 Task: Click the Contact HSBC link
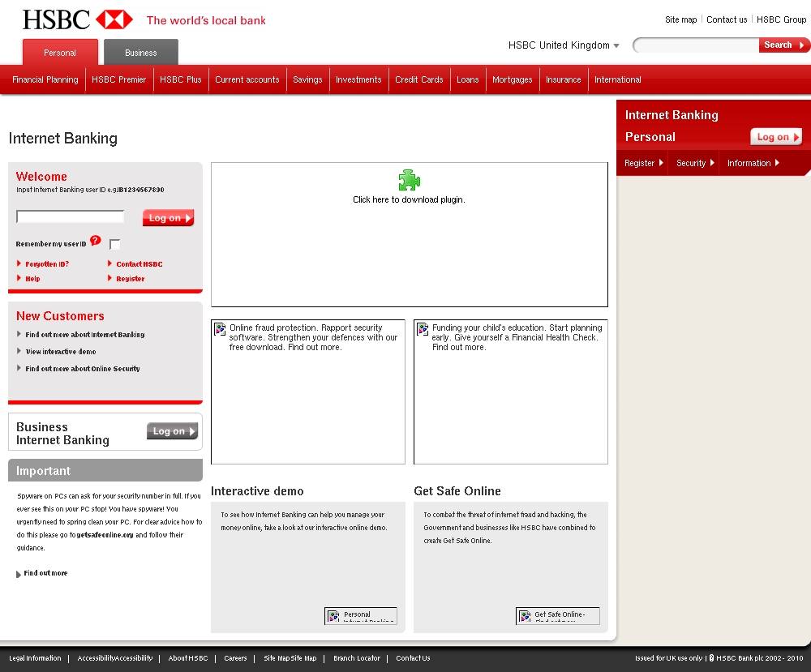(139, 263)
